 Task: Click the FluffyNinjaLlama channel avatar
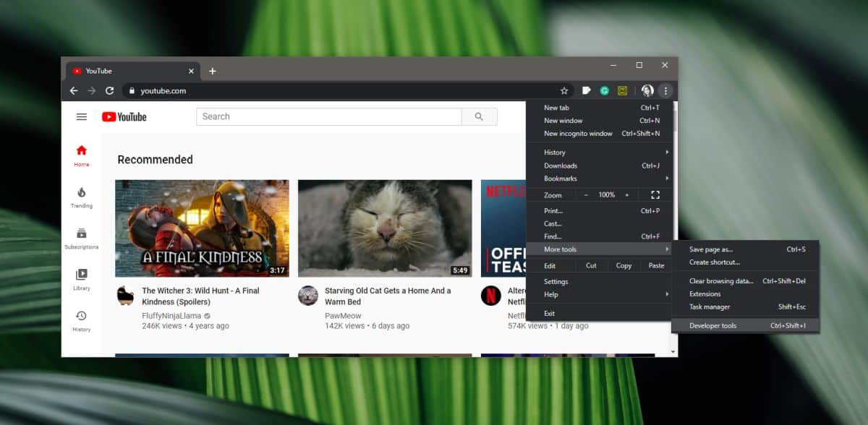(125, 295)
